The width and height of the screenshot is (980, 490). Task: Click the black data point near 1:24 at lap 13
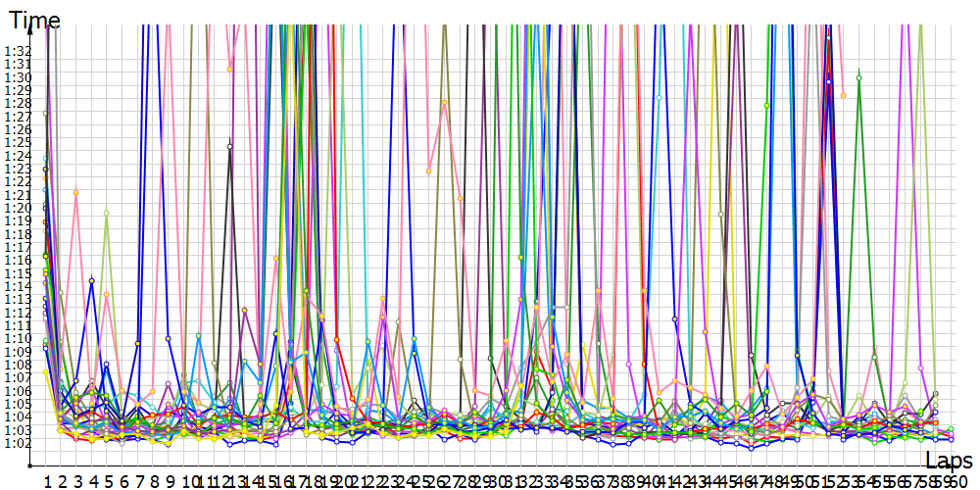tap(230, 147)
